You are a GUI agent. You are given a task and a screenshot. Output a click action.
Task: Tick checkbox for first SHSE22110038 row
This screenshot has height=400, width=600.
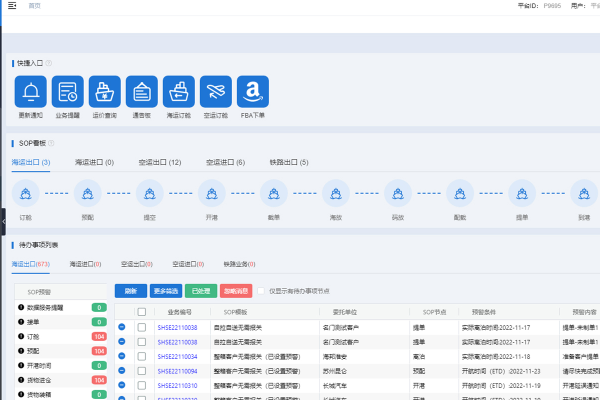click(x=141, y=327)
